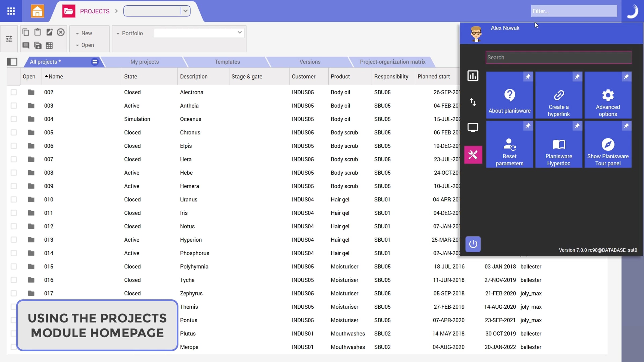The image size is (644, 362).
Task: Open the Advanced options tile
Action: point(608,95)
